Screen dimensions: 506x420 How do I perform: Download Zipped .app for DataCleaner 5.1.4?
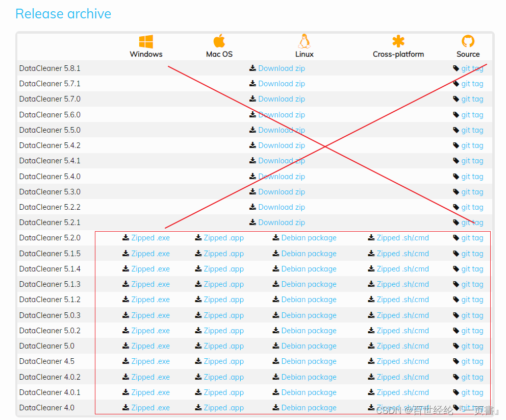223,269
